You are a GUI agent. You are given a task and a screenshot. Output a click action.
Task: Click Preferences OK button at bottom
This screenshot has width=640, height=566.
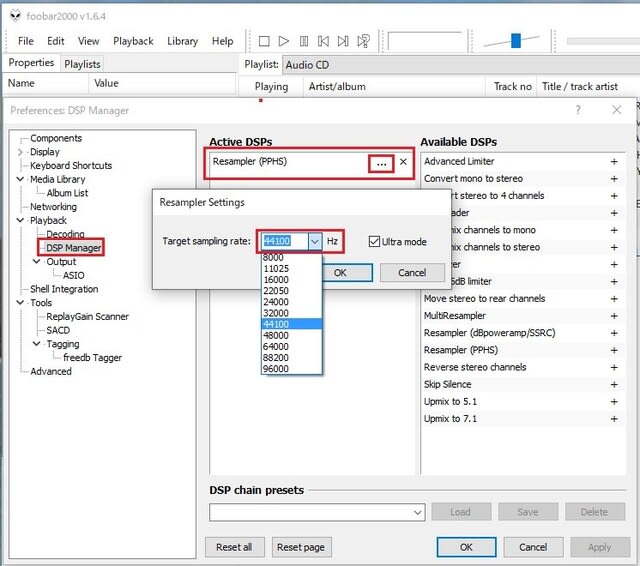pos(466,547)
